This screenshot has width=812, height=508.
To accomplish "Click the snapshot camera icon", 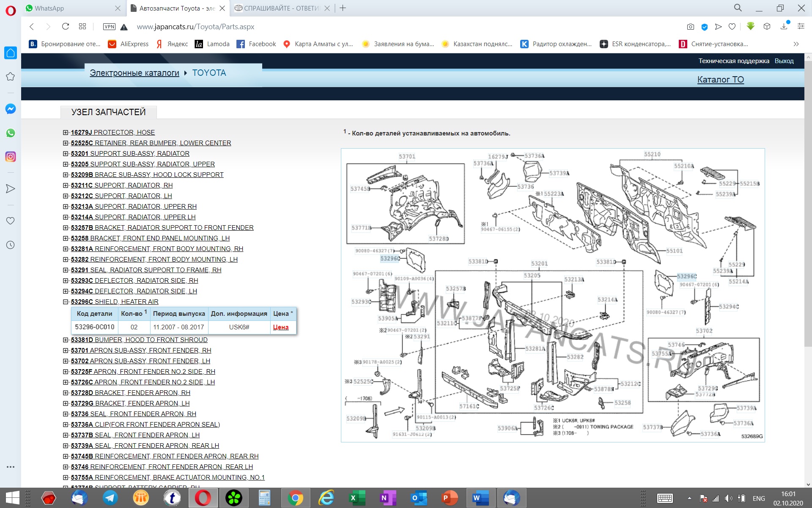I will [691, 27].
